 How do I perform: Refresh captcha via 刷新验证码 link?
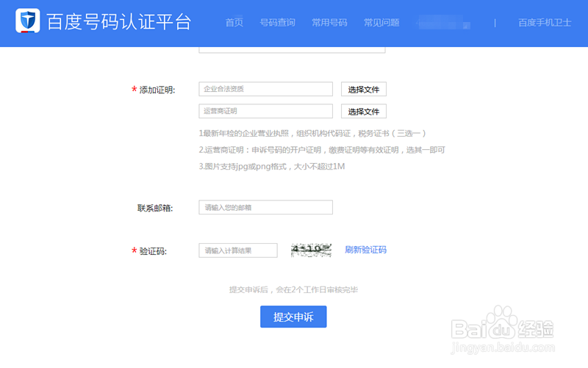coord(365,250)
